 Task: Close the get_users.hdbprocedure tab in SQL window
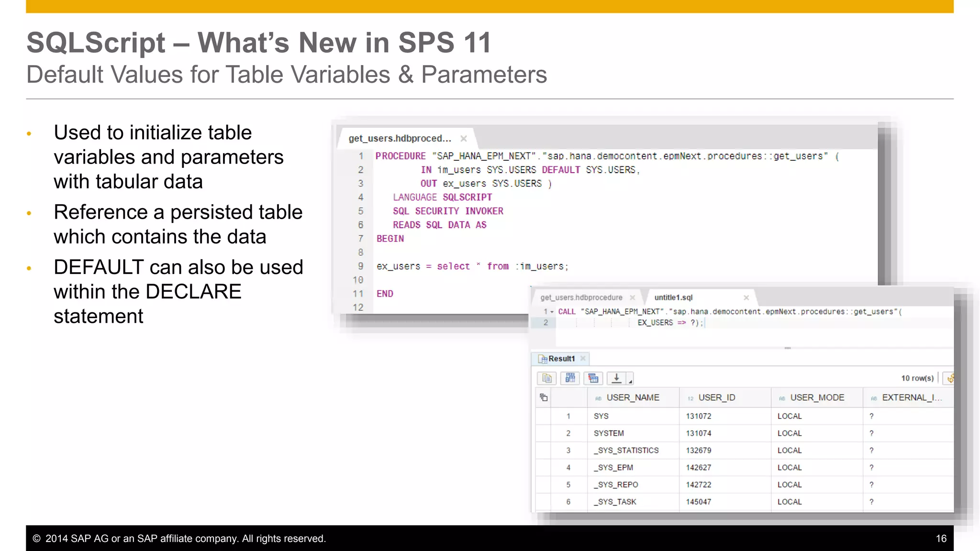click(633, 298)
